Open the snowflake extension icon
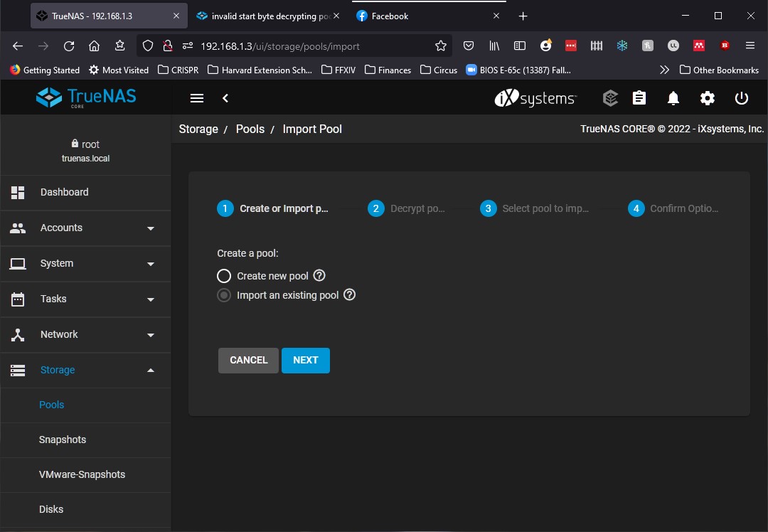Viewport: 768px width, 532px height. pos(622,46)
